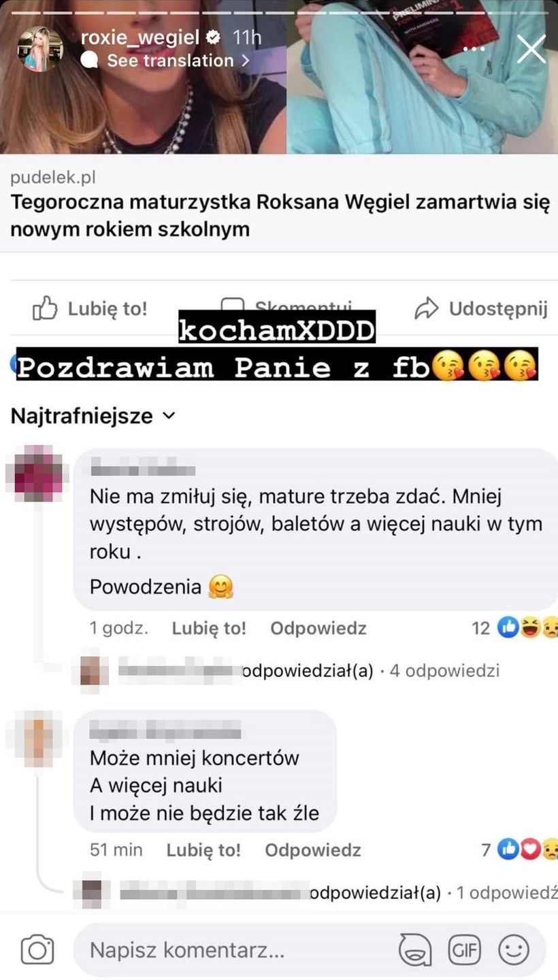Expand the 1 odpowiedź reply thread
The image size is (558, 980).
[507, 893]
